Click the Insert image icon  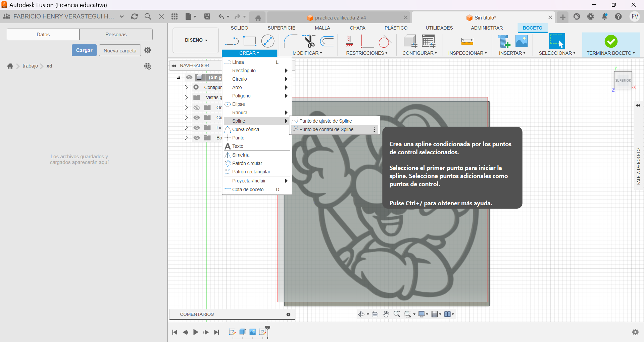coord(522,41)
